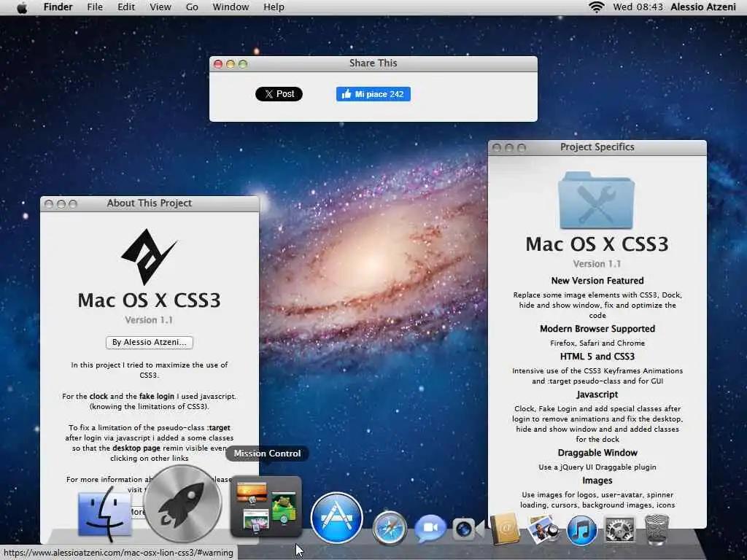This screenshot has height=560, width=747.
Task: Click the Wi-Fi status icon
Action: pos(597,7)
